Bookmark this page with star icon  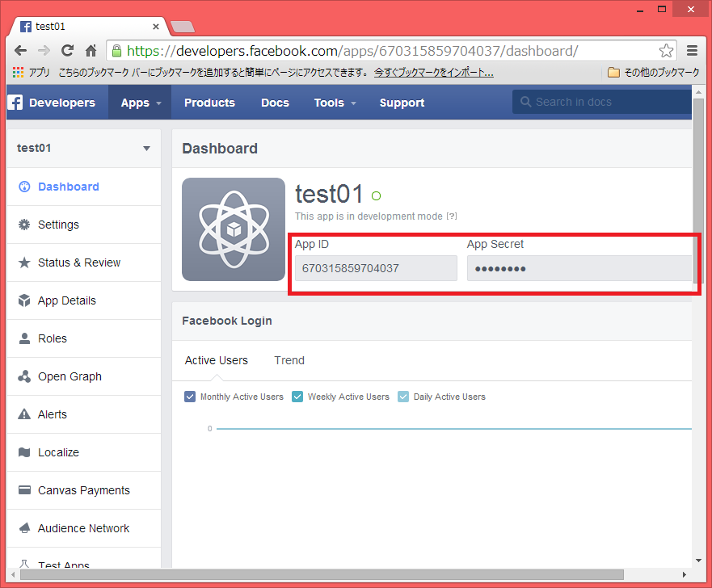tap(666, 50)
